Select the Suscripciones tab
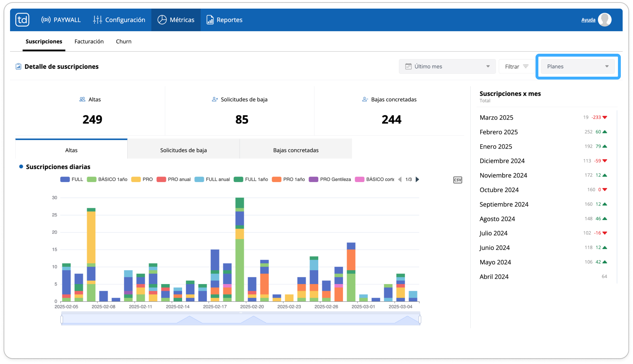 click(x=44, y=42)
